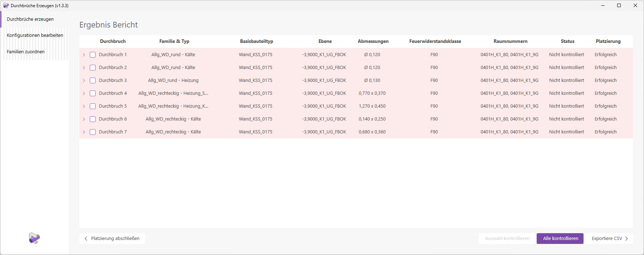Check the Durchbruch 2 checkbox
This screenshot has height=255, width=644.
click(x=93, y=68)
